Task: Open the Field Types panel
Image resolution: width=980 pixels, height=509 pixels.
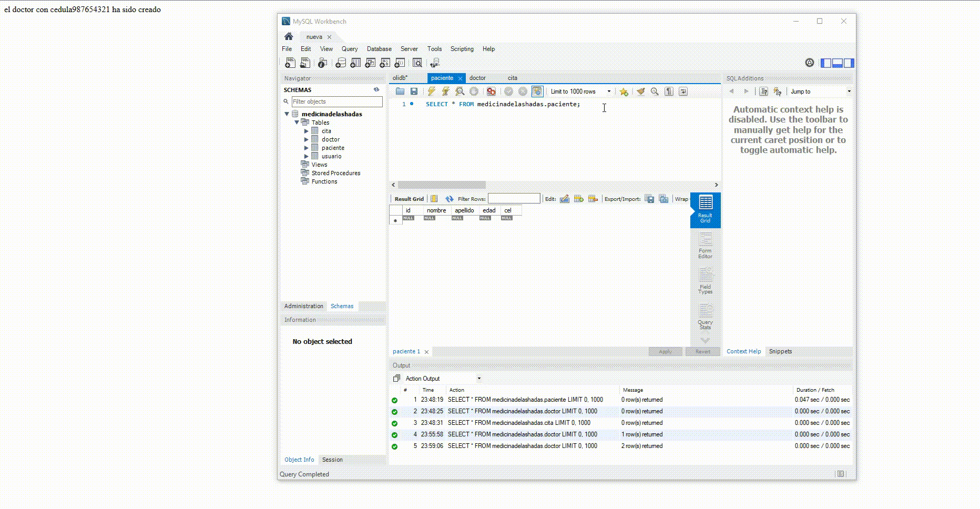Action: pos(705,280)
